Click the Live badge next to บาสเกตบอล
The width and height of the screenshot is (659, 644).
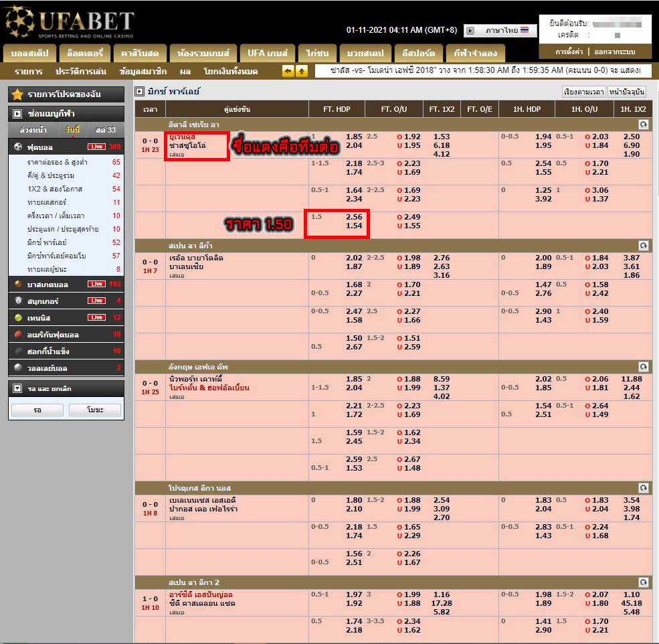[96, 284]
